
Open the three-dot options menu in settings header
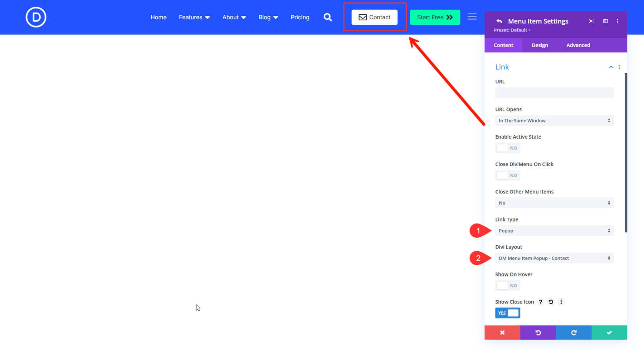[x=617, y=21]
